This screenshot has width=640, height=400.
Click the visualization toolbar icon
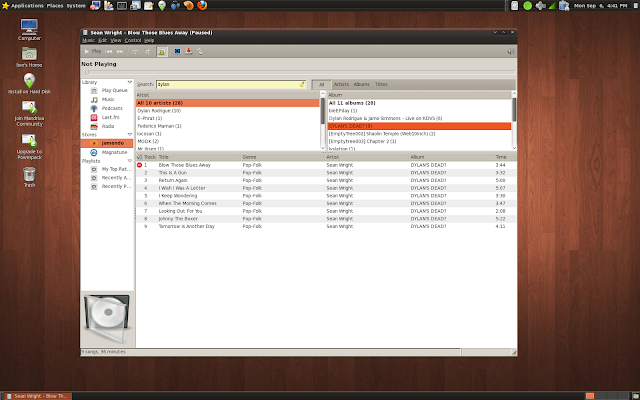(177, 51)
